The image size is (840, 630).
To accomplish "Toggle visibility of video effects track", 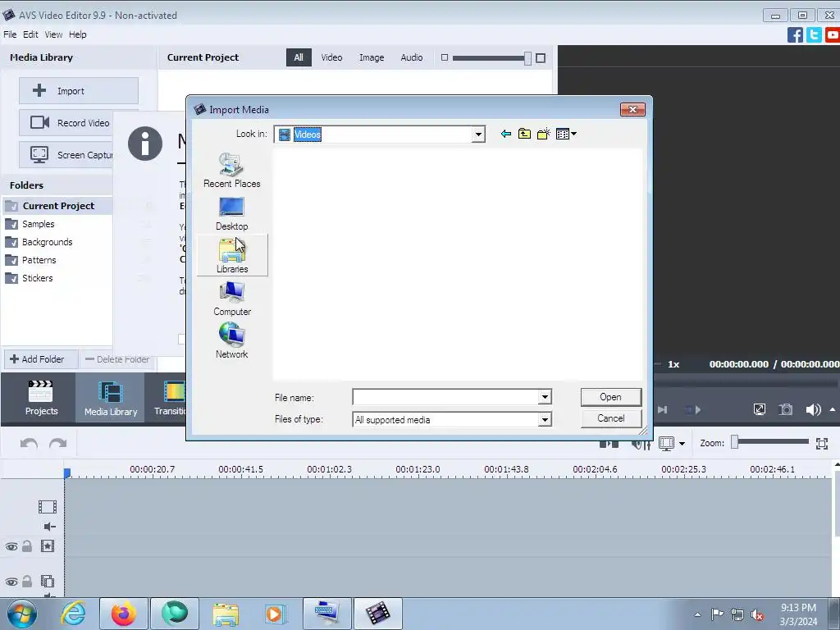I will [x=11, y=547].
